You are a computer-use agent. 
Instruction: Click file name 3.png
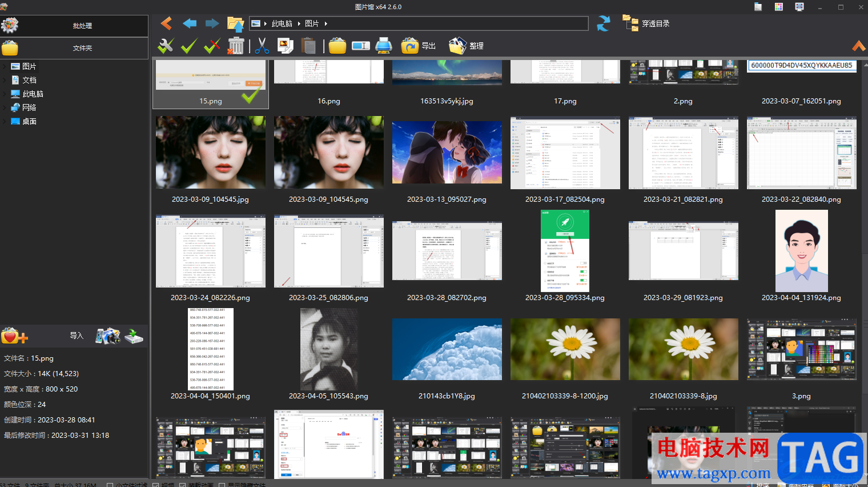[802, 396]
